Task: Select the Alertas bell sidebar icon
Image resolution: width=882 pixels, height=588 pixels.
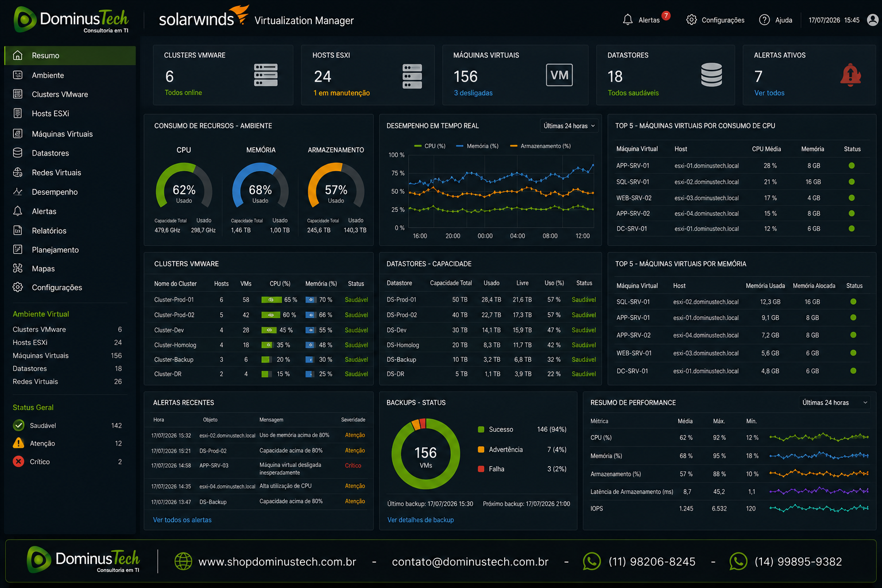Action: pyautogui.click(x=18, y=211)
